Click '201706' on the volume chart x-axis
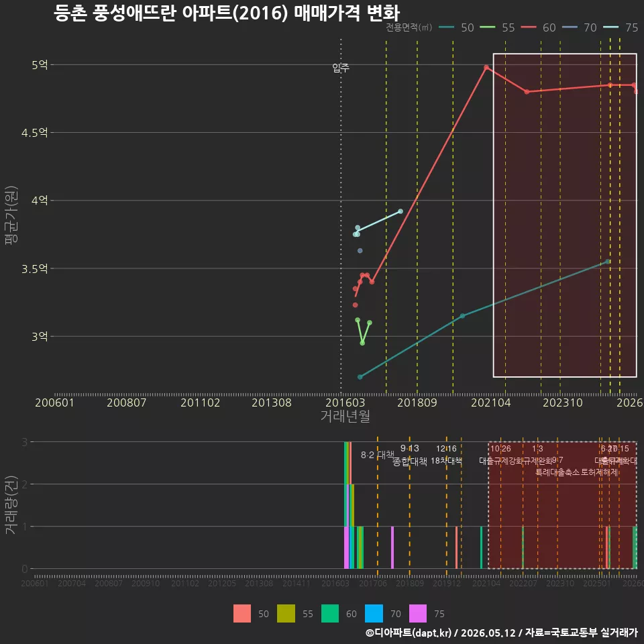The height and width of the screenshot is (644, 644). pos(373,583)
